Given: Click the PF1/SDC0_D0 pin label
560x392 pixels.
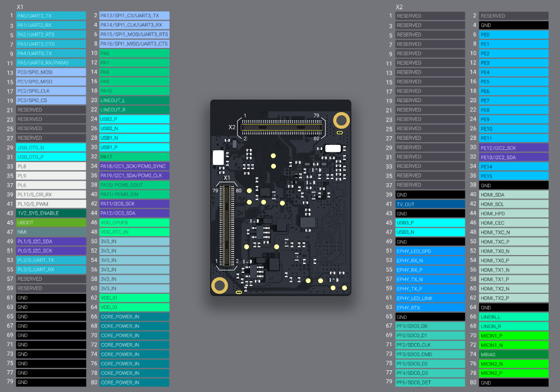Looking at the screenshot, I should coord(430,326).
